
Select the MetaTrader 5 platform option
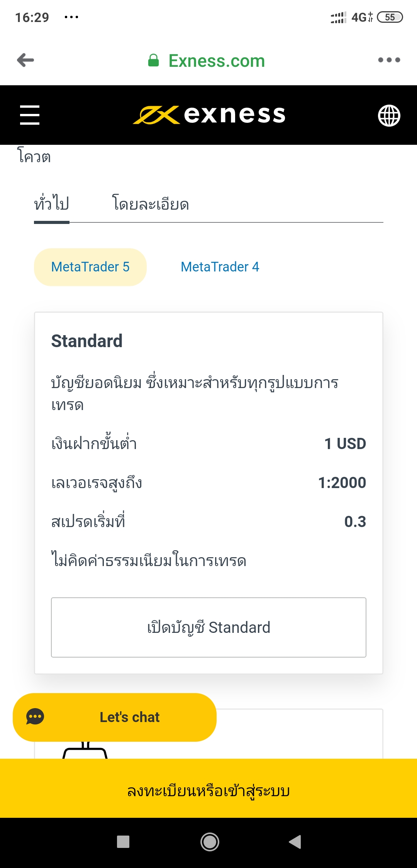(x=90, y=267)
